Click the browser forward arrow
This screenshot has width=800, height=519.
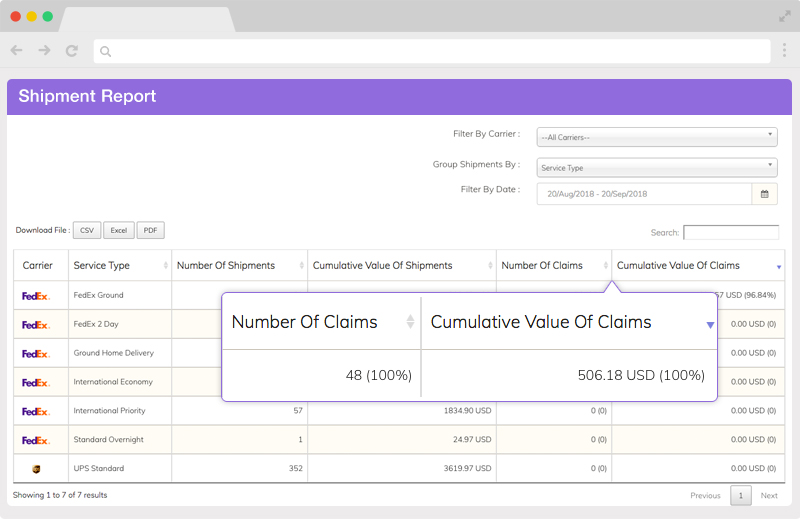(44, 50)
